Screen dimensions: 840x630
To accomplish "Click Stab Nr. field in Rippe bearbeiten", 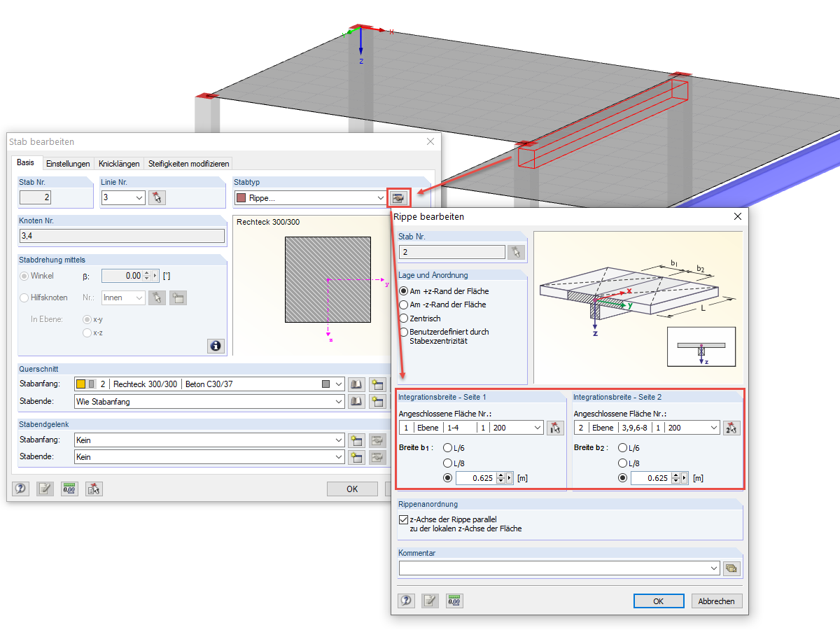I will [x=452, y=252].
